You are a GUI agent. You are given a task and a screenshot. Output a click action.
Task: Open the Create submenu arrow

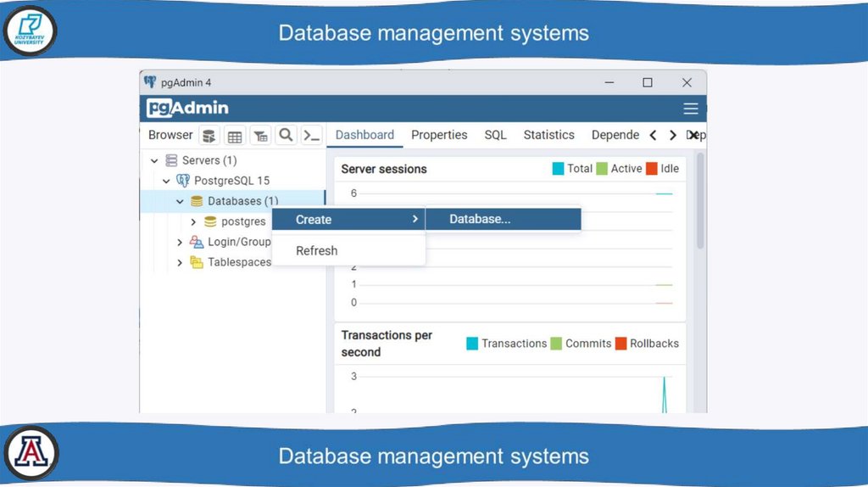coord(415,219)
